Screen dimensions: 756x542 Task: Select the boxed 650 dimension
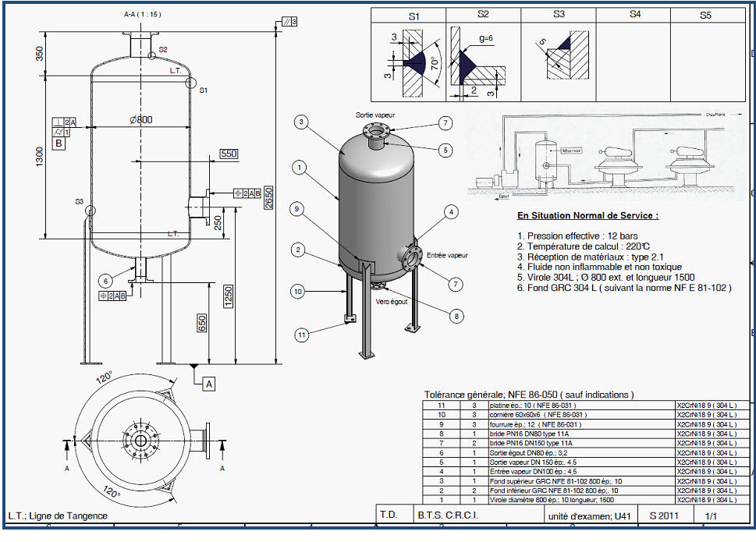[201, 323]
